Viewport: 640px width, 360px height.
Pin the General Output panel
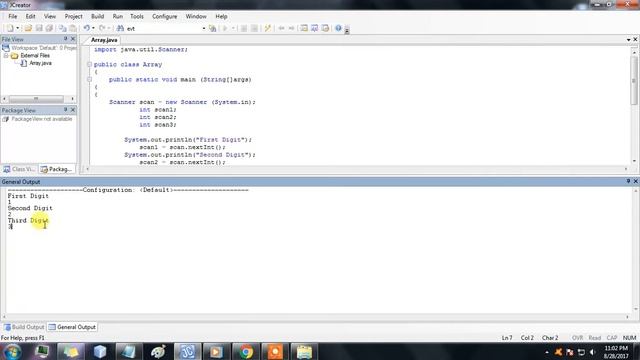tap(628, 181)
